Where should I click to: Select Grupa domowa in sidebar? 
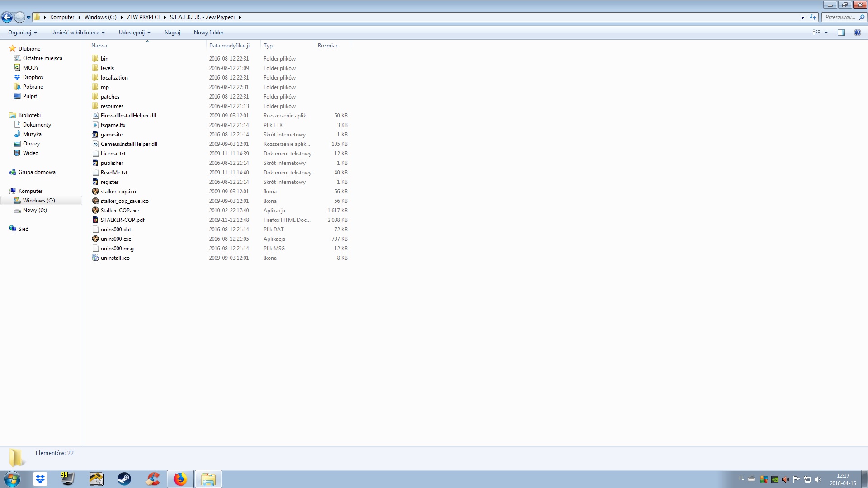pyautogui.click(x=37, y=172)
